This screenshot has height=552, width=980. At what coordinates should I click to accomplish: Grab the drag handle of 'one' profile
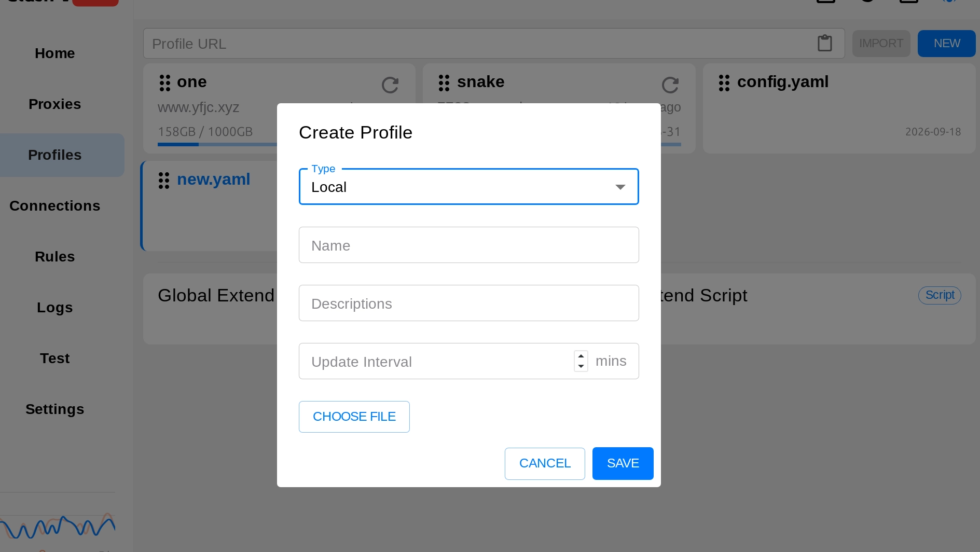[165, 82]
